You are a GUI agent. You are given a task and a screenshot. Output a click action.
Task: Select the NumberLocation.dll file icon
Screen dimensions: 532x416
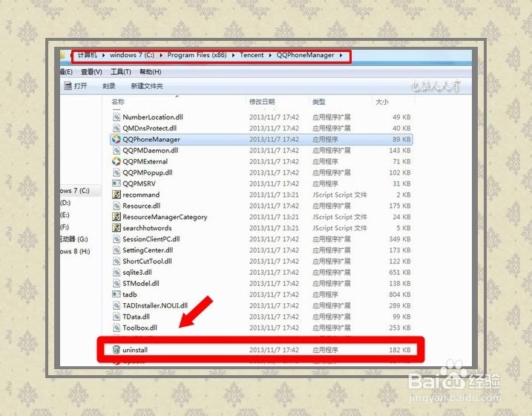[x=116, y=117]
